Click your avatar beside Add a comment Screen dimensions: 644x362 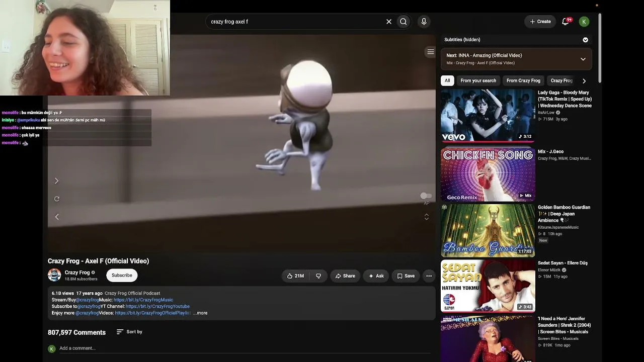click(51, 348)
